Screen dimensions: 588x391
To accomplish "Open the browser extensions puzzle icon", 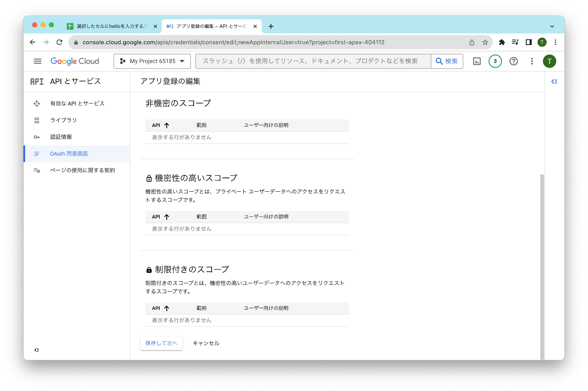I will [x=501, y=42].
